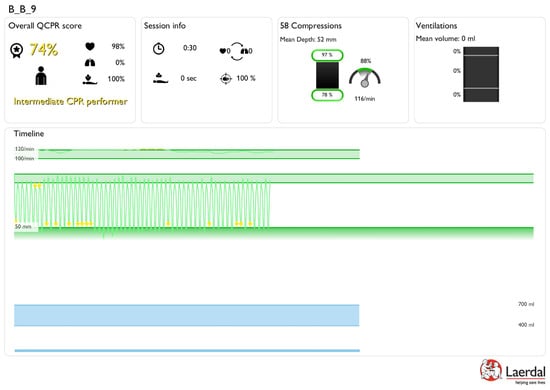Viewport: 550px width, 390px height.
Task: Click the ventilation volume bar chart
Action: 481,74
